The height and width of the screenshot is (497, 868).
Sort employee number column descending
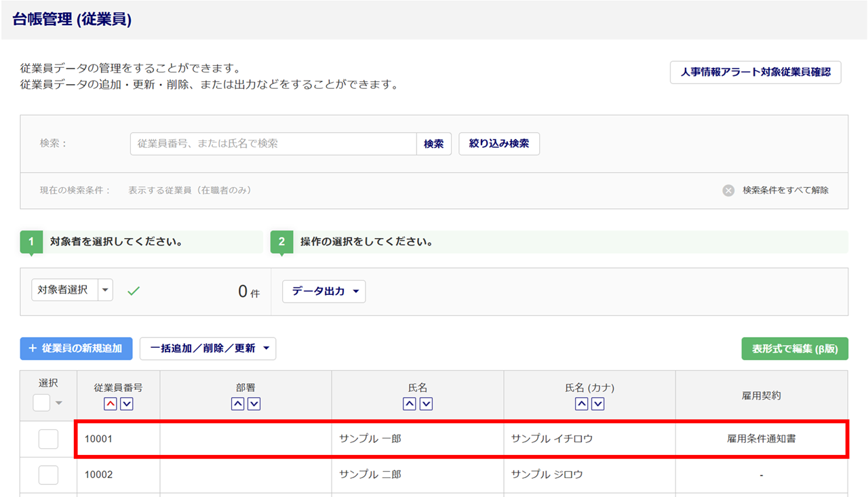click(x=126, y=404)
